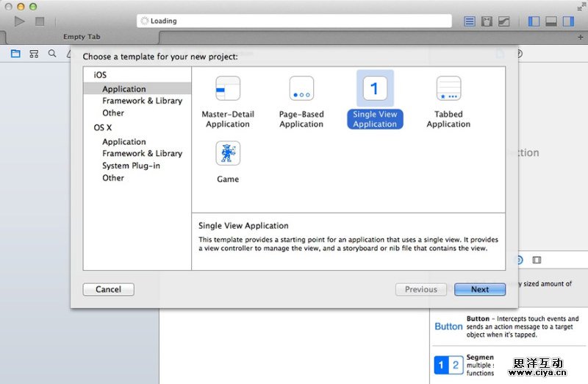588x384 pixels.
Task: Switch to the Assistant editor view
Action: pos(487,21)
